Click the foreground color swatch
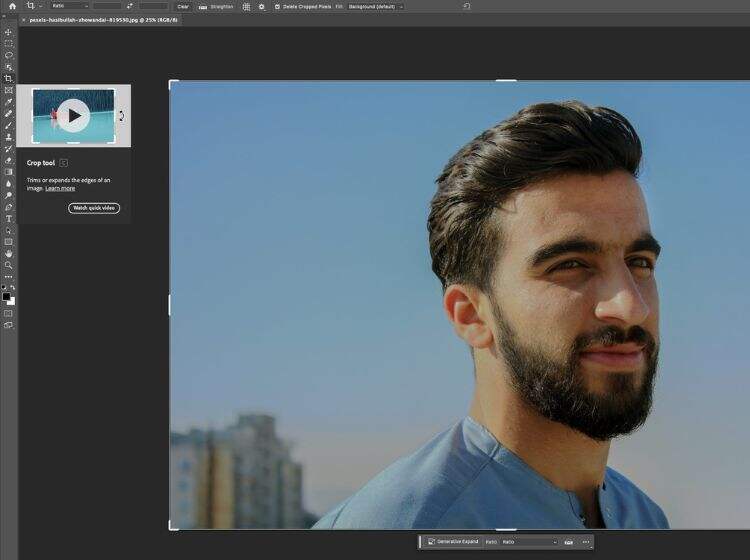 (7, 297)
